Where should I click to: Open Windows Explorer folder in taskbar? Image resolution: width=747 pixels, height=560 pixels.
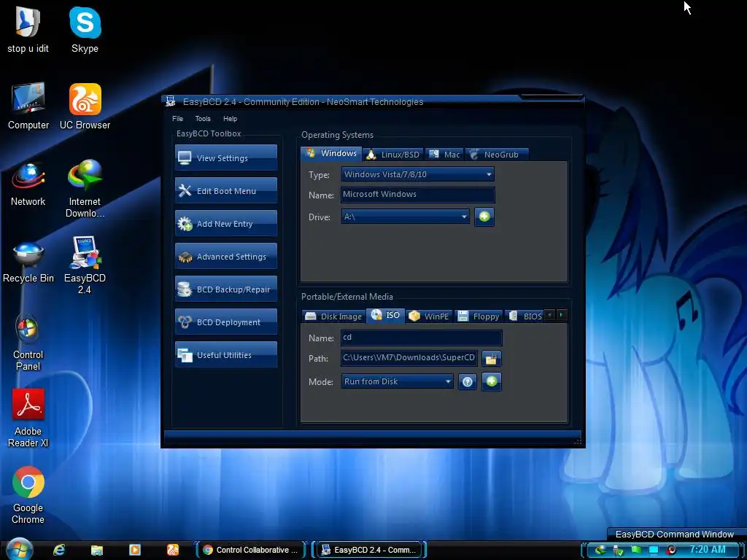(x=97, y=550)
